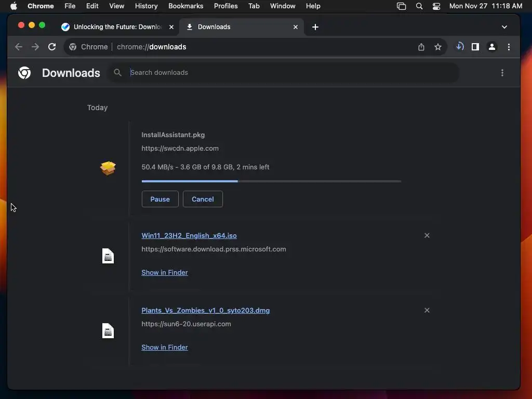Click the search magnifier in downloads search
The width and height of the screenshot is (532, 399).
(118, 72)
